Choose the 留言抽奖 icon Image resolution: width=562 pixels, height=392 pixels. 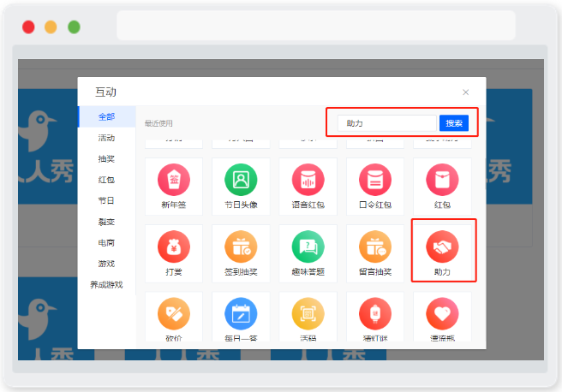tap(375, 246)
